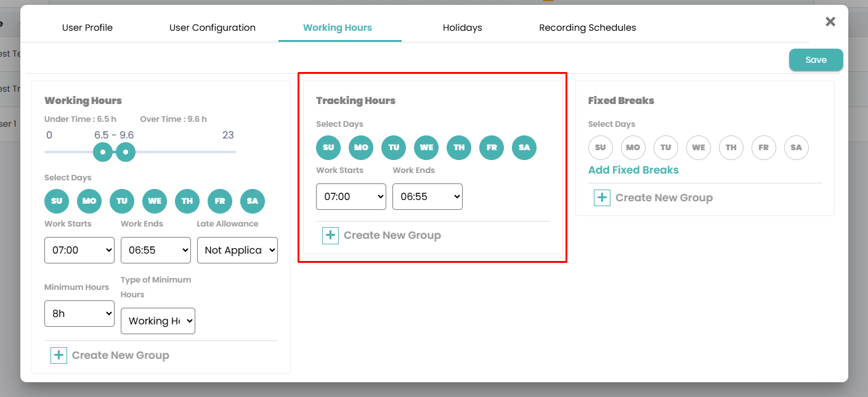This screenshot has height=397, width=868.
Task: Toggle SA in Working Hours days
Action: tap(253, 201)
